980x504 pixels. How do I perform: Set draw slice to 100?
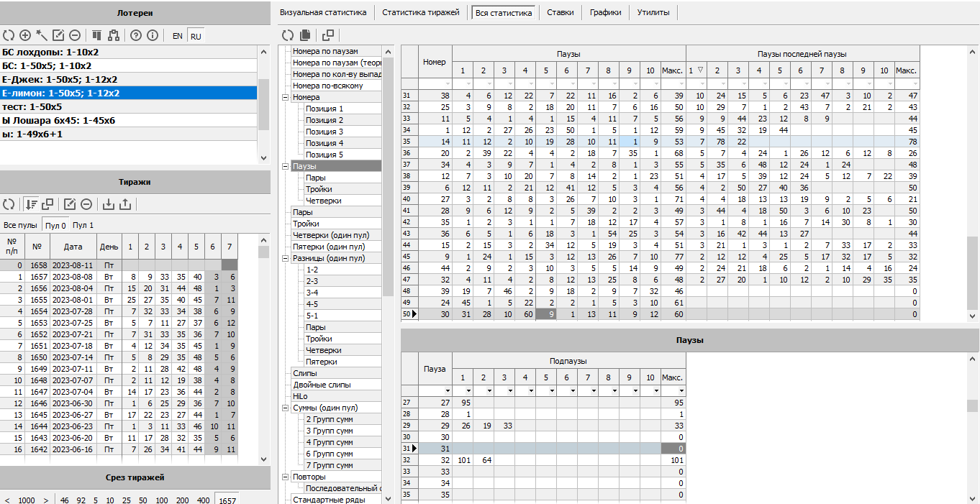(162, 500)
